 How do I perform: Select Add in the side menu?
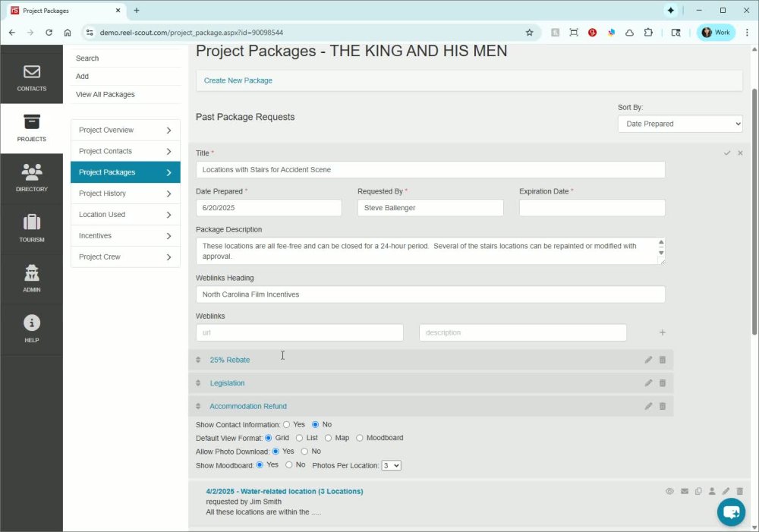point(82,76)
